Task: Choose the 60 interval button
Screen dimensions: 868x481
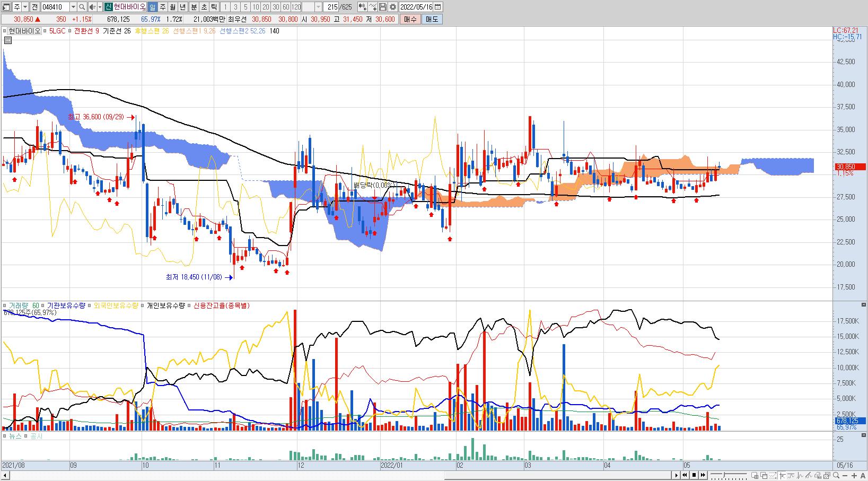Action: pyautogui.click(x=286, y=7)
